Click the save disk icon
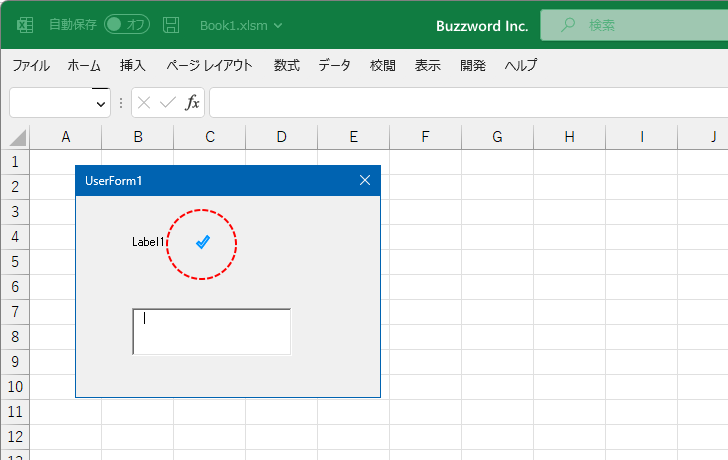This screenshot has width=728, height=460. [171, 25]
